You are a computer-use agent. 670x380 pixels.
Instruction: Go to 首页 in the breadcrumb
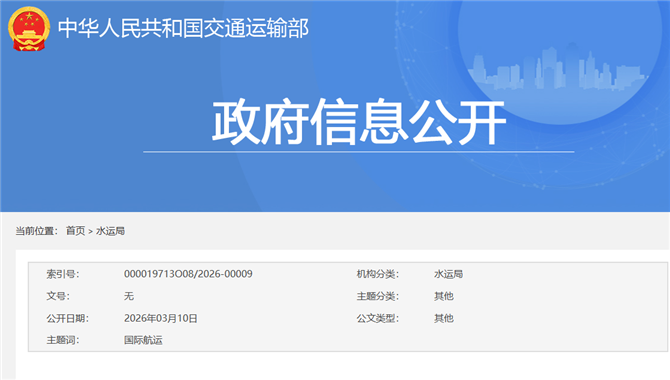[x=76, y=231]
